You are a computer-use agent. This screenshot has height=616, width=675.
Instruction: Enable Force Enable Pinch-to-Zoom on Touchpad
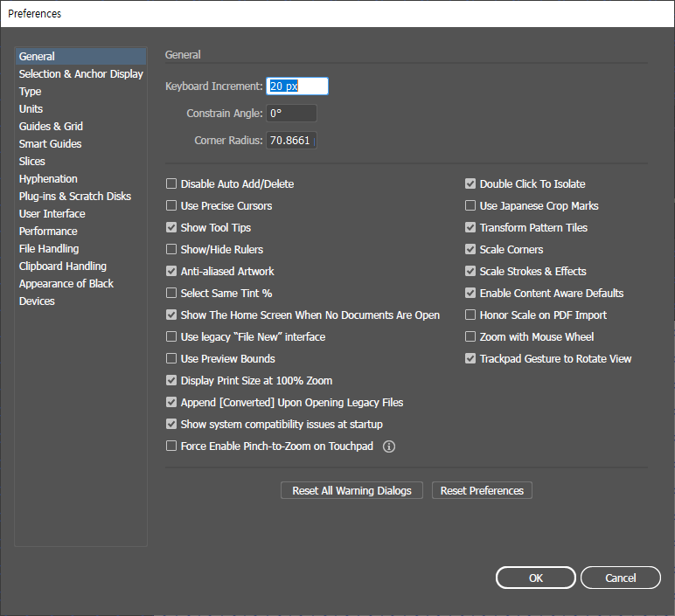click(171, 446)
